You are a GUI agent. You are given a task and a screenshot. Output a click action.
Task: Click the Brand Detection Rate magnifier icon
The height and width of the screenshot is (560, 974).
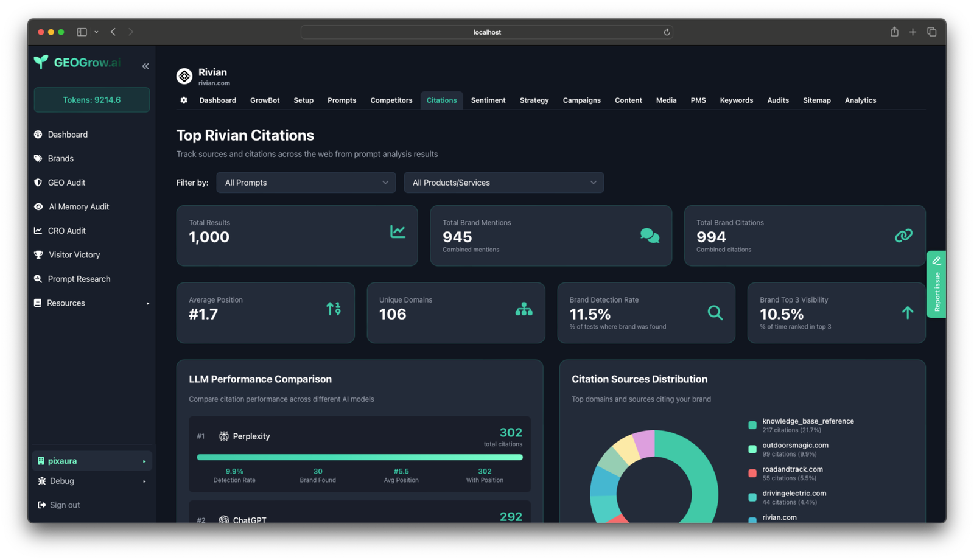pos(715,312)
